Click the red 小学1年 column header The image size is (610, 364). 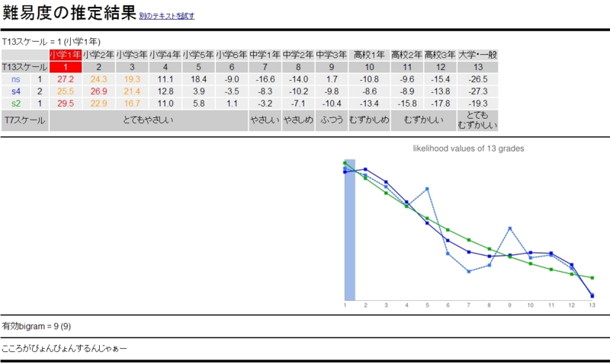tap(66, 55)
